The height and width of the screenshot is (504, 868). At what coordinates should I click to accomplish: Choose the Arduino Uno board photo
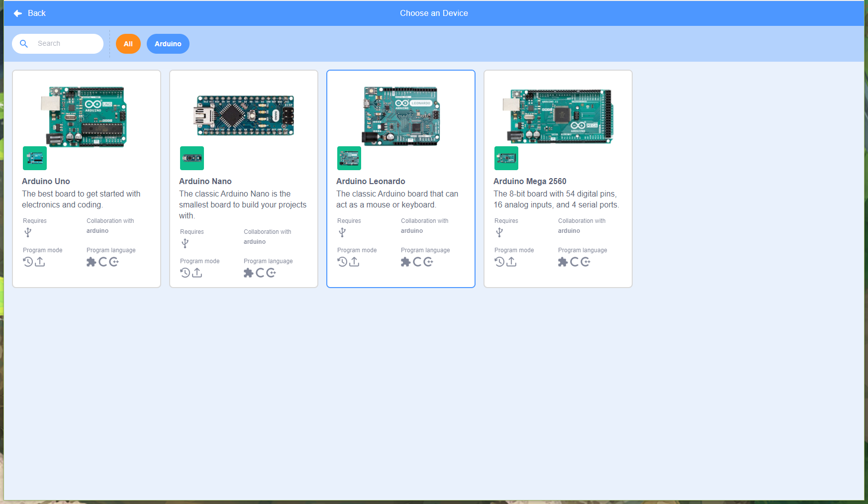pyautogui.click(x=84, y=116)
